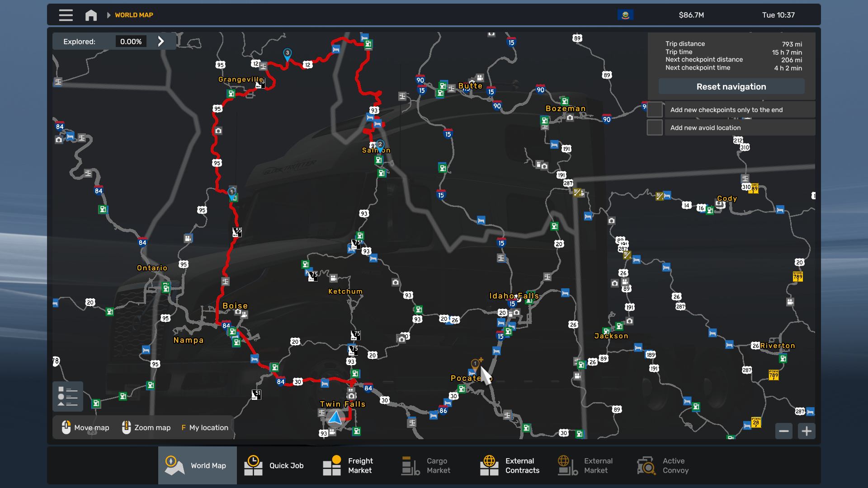Open External Contracts tab
This screenshot has width=868, height=488.
511,465
